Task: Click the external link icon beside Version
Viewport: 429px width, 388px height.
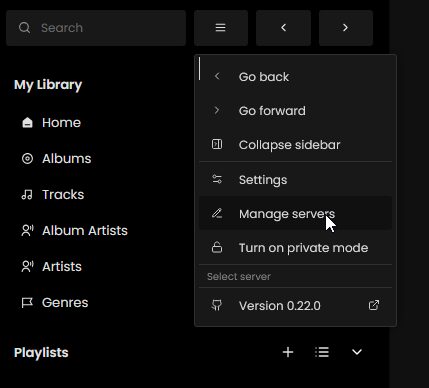Action: point(374,305)
